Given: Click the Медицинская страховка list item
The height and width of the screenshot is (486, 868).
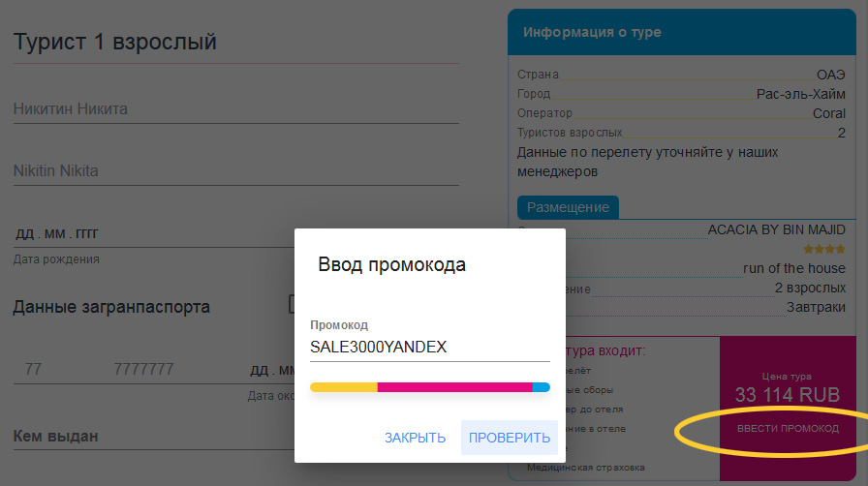Looking at the screenshot, I should [585, 469].
